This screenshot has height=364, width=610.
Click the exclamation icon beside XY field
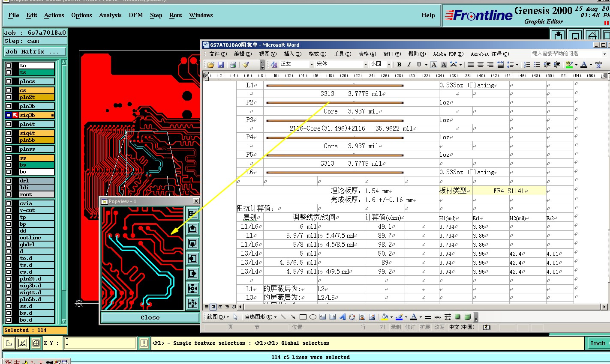tap(144, 343)
